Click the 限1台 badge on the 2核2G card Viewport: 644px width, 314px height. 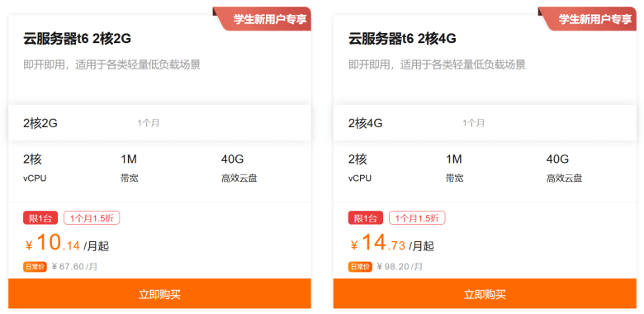pos(40,218)
